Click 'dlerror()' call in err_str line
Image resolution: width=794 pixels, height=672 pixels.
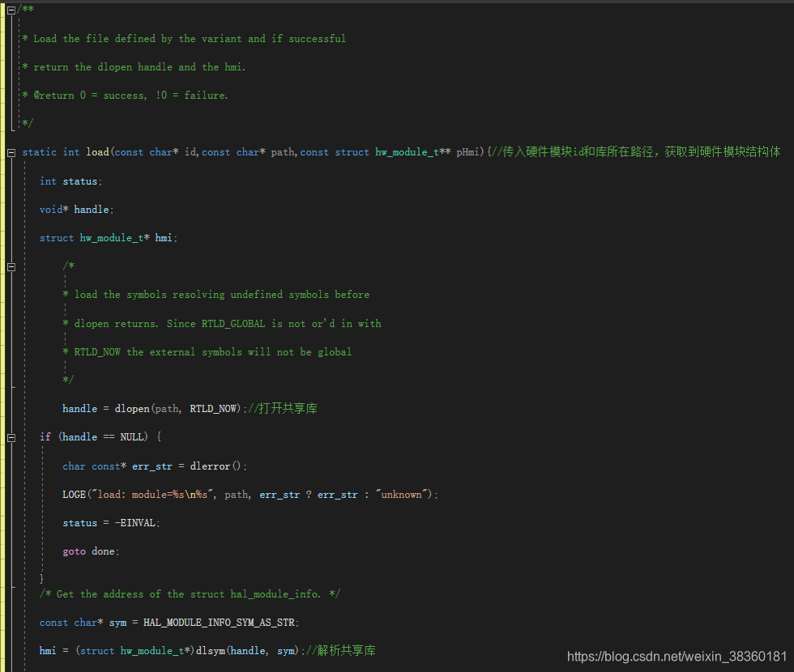(x=216, y=466)
